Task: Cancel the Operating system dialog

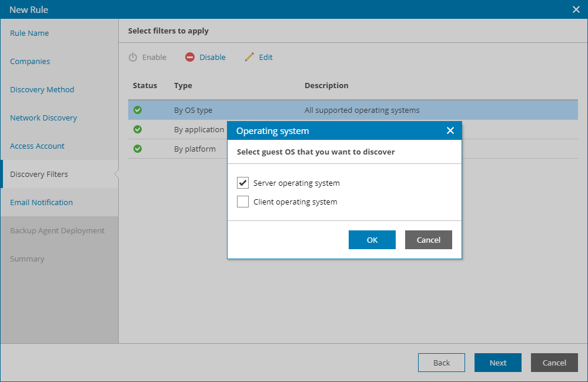Action: click(429, 240)
